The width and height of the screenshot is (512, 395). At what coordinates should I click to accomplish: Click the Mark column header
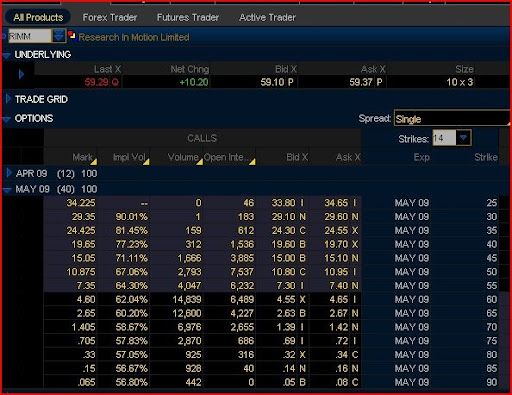(x=82, y=157)
